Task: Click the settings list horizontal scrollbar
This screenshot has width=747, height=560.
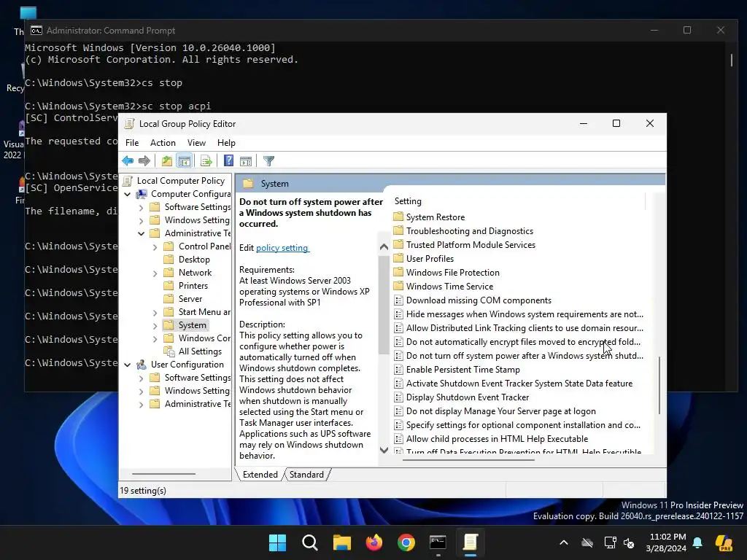Action: [x=469, y=460]
